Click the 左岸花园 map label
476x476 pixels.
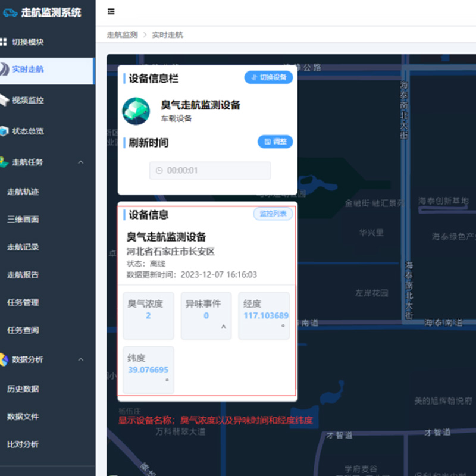point(371,293)
